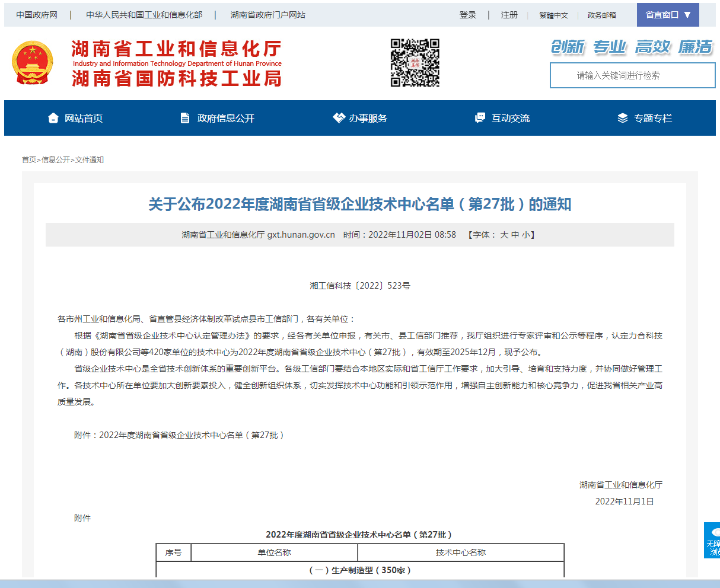The height and width of the screenshot is (588, 720).
Task: Click the document icon beside 政府信息公开
Action: 185,118
